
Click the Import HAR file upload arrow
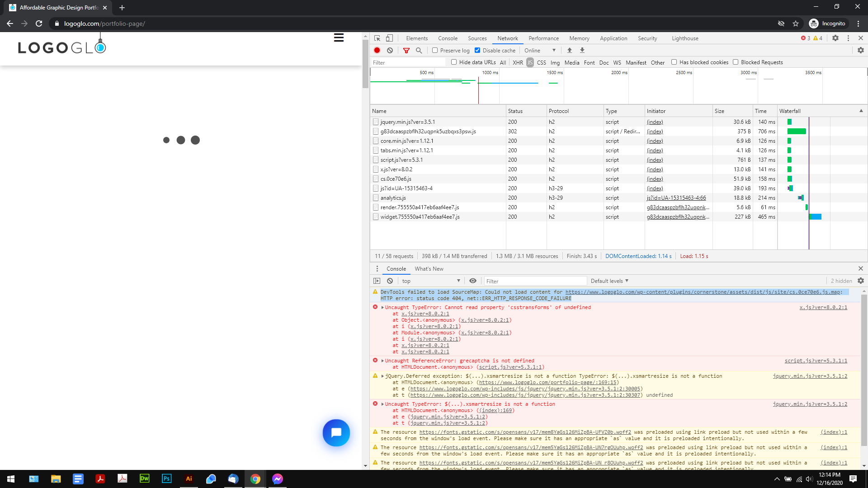(x=570, y=50)
